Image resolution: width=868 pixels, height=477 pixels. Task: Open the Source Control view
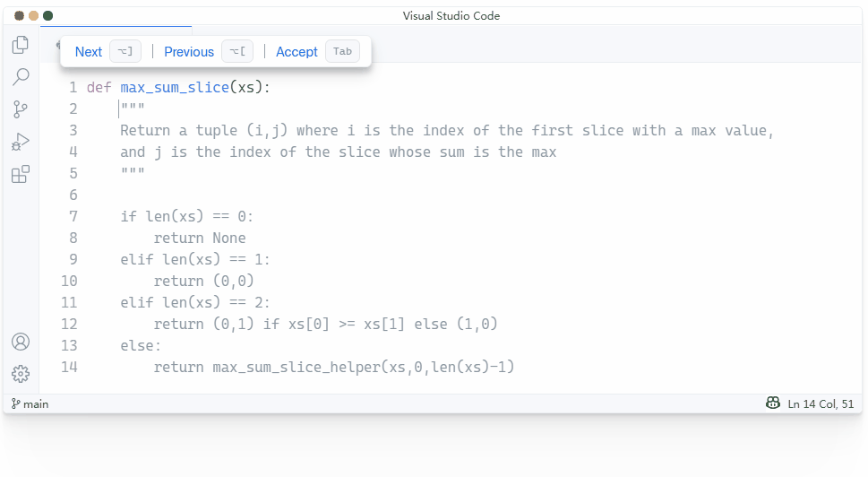click(21, 109)
